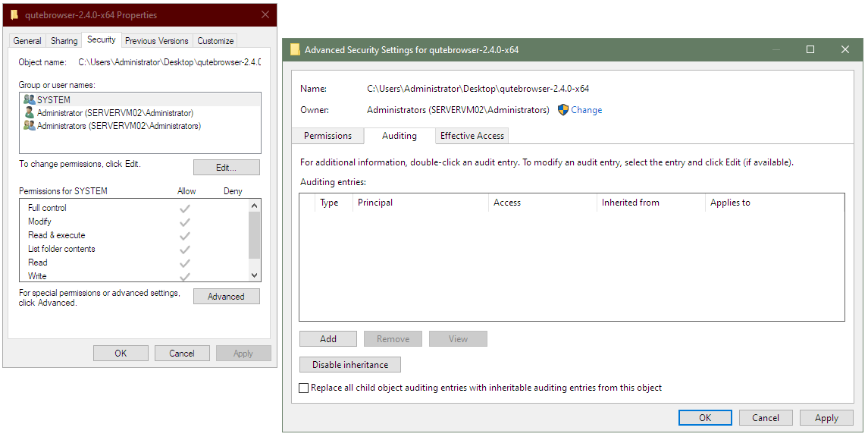The image size is (868, 437).
Task: Click the SYSTEM group icon
Action: [30, 99]
